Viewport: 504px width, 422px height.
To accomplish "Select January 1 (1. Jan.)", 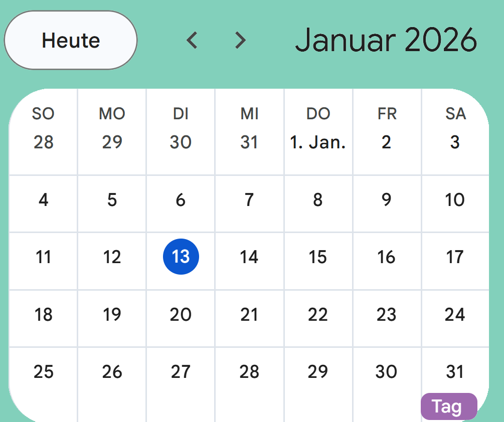I will point(318,142).
